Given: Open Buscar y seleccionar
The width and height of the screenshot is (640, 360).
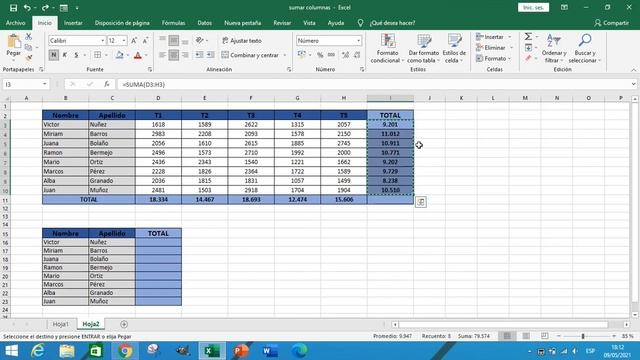Looking at the screenshot, I should (584, 49).
